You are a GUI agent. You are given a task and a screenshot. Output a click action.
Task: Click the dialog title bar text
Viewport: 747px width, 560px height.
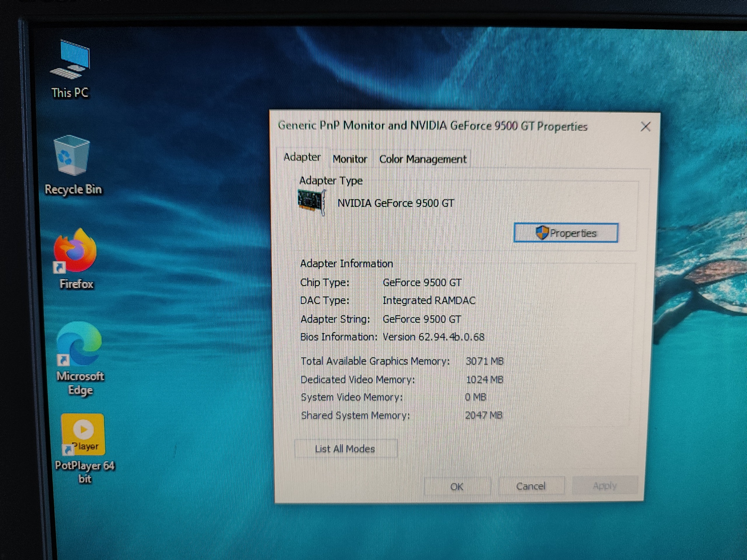432,126
